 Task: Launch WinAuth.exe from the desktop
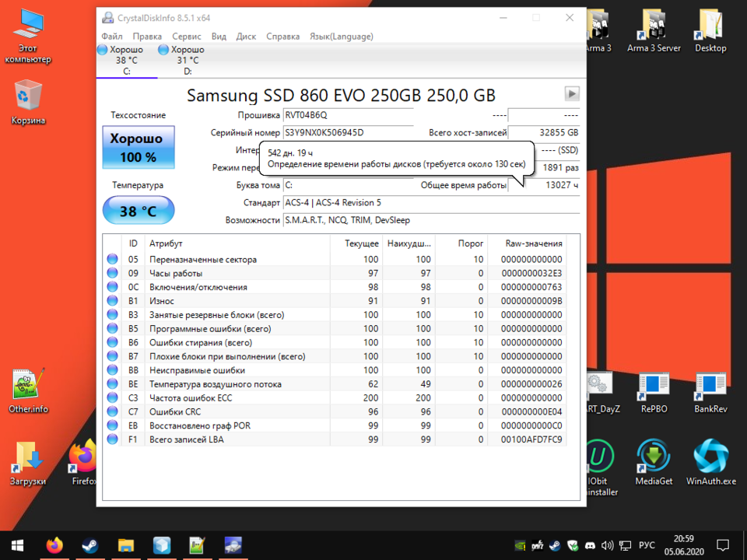[710, 462]
